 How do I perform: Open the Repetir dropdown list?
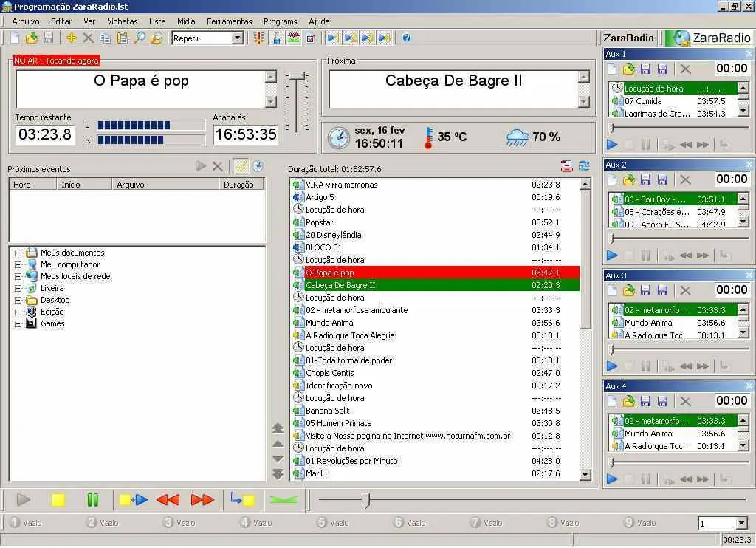pos(236,38)
